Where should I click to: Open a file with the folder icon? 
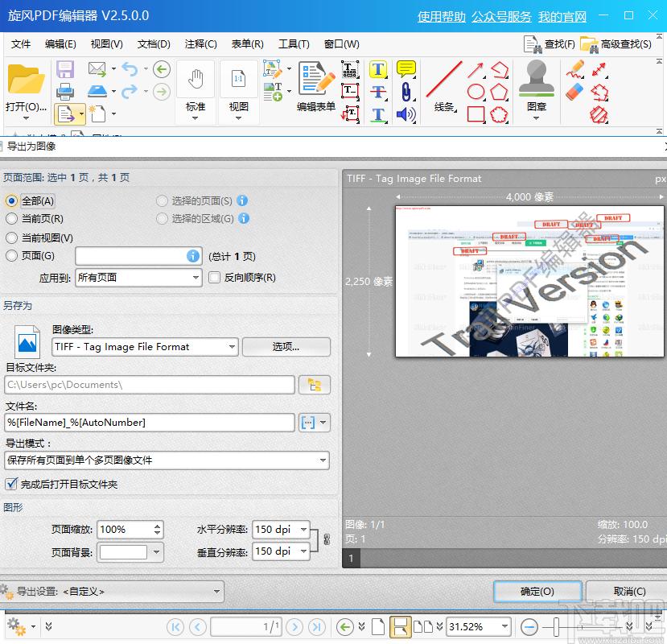click(26, 79)
